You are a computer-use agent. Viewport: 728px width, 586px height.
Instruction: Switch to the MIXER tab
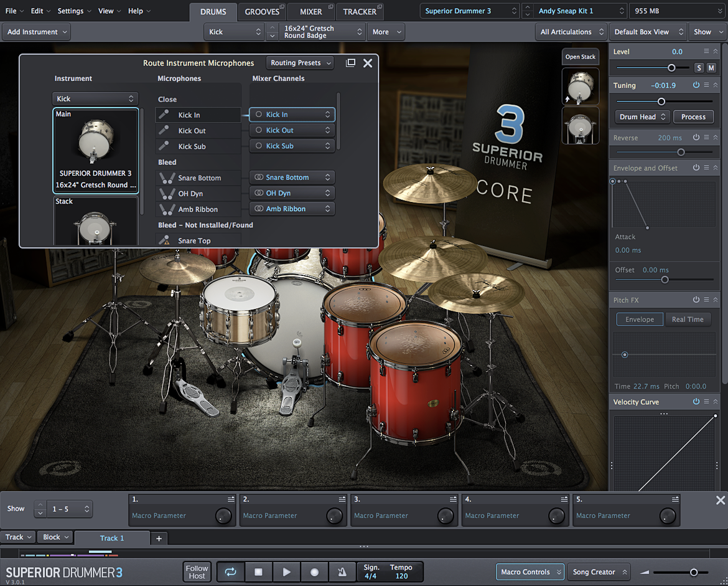[x=310, y=12]
